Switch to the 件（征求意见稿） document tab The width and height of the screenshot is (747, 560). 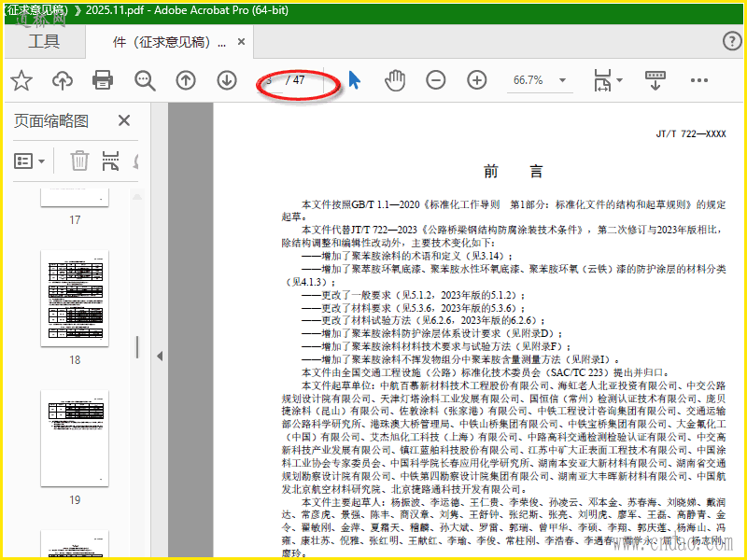169,42
